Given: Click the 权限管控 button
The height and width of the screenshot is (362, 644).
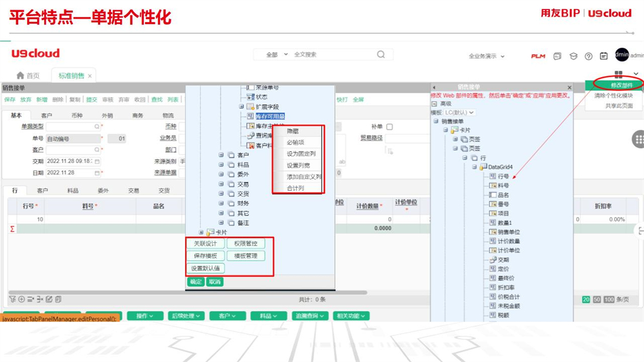Looking at the screenshot, I should [245, 243].
